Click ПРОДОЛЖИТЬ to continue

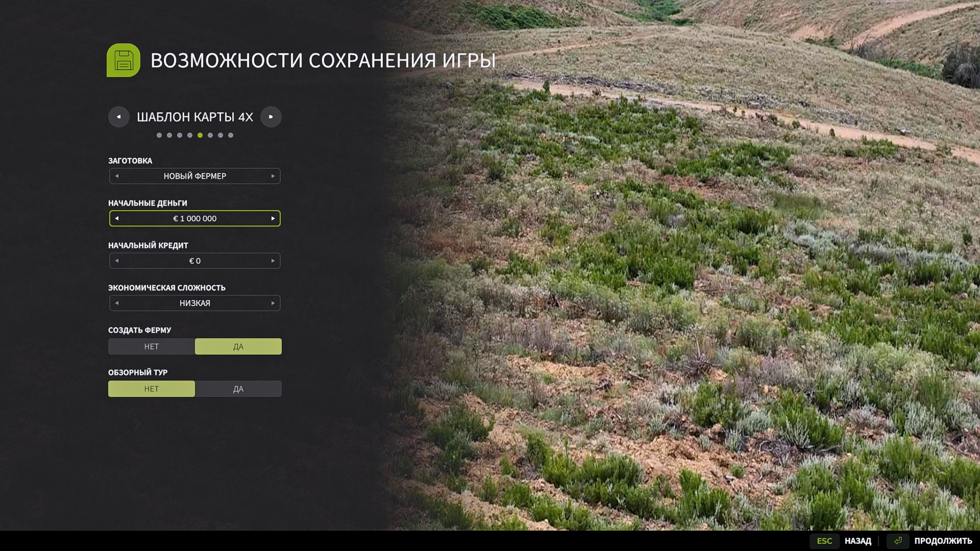pyautogui.click(x=943, y=541)
